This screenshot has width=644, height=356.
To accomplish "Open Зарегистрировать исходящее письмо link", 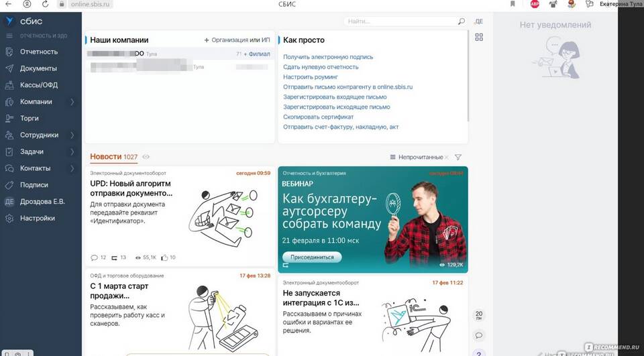I will pos(336,107).
